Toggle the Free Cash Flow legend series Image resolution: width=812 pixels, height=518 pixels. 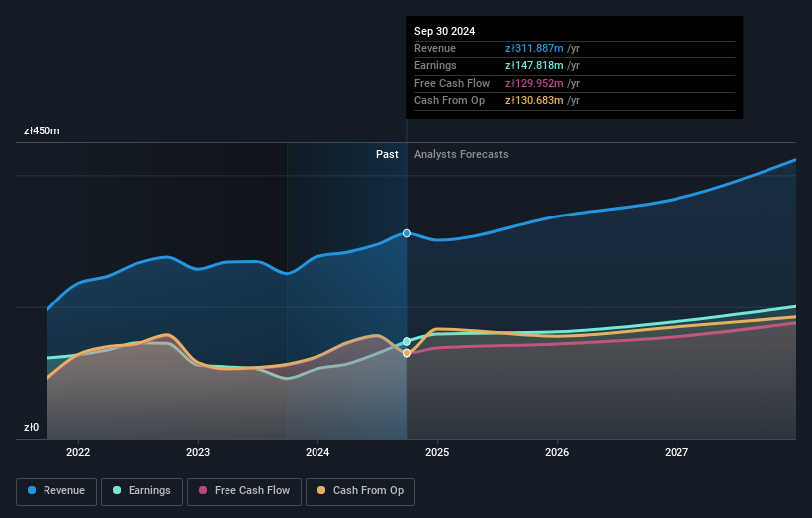(x=244, y=491)
